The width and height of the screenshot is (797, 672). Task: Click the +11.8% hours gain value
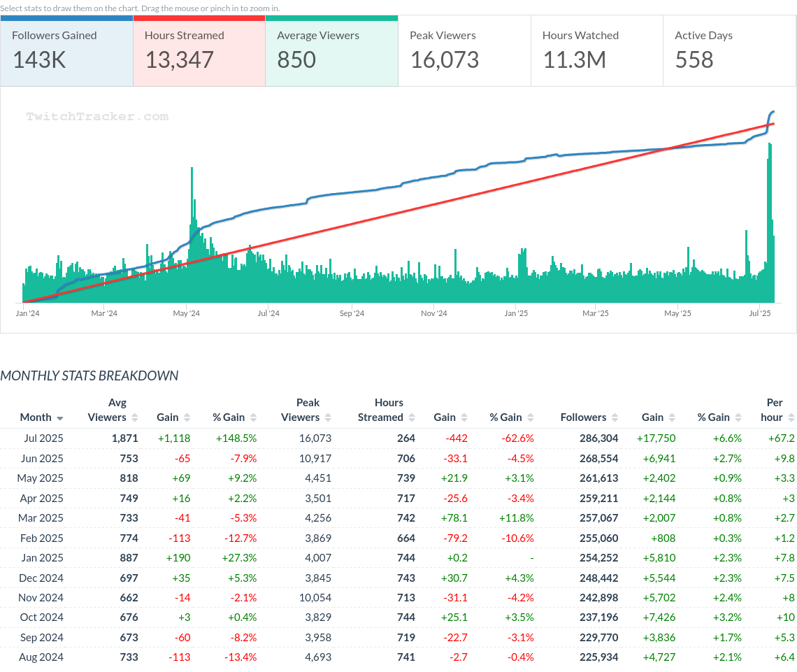(517, 518)
